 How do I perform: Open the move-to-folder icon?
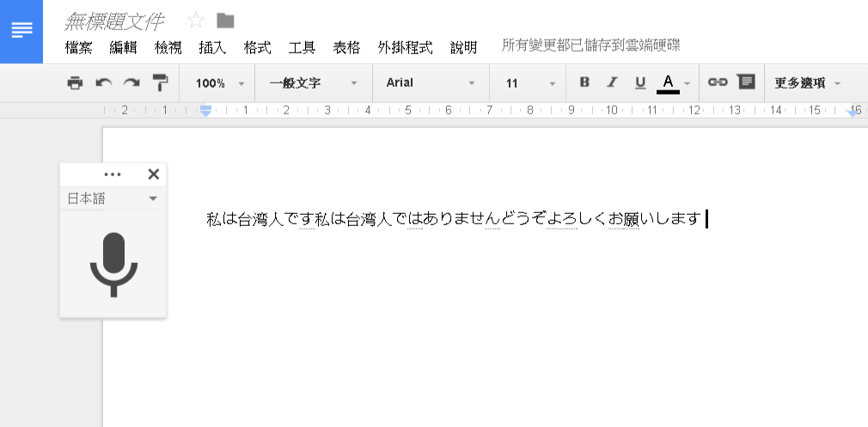(225, 21)
